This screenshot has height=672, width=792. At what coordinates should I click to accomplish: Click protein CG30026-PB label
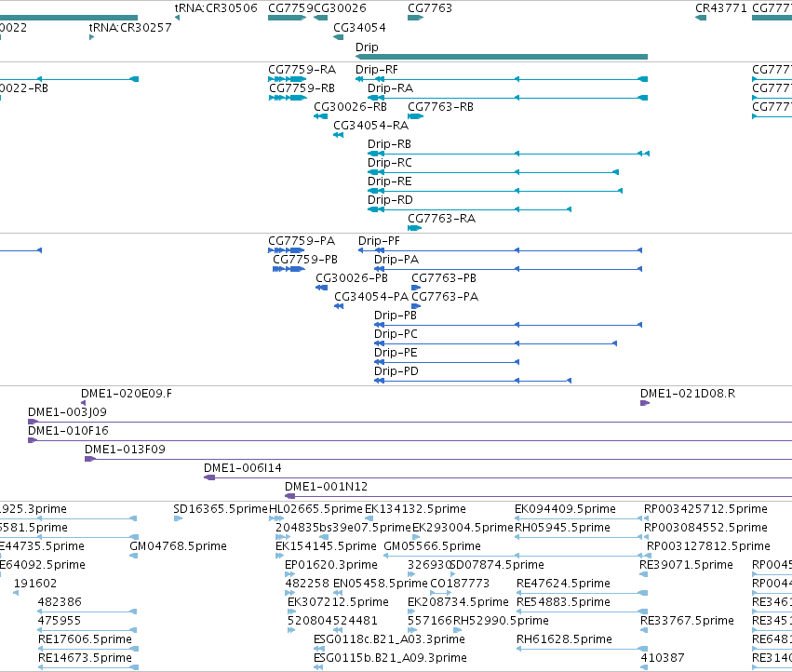[x=352, y=278]
